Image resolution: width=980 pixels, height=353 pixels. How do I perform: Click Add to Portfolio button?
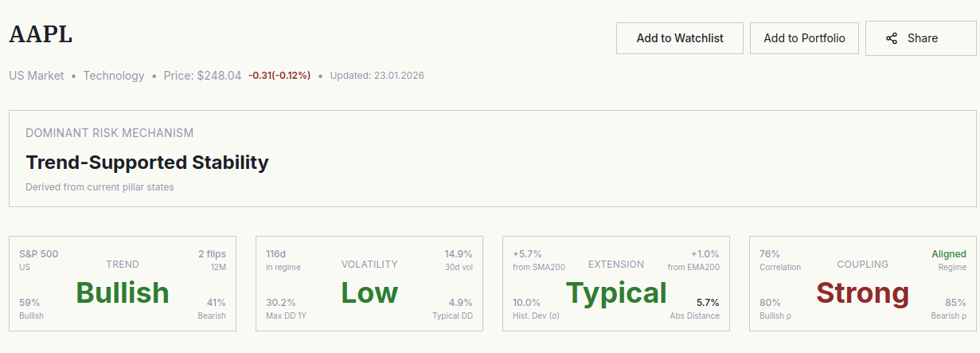pos(804,38)
